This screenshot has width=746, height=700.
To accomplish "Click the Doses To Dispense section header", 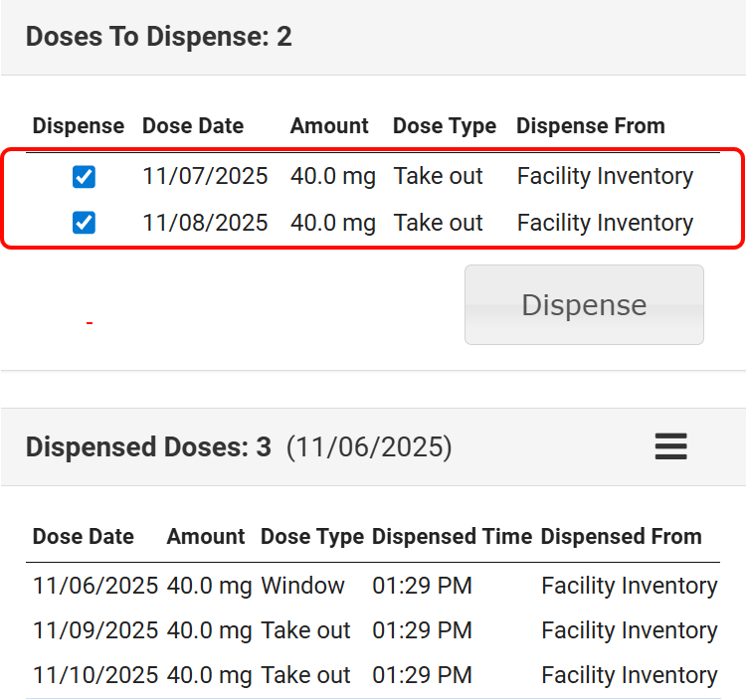I will [x=159, y=38].
